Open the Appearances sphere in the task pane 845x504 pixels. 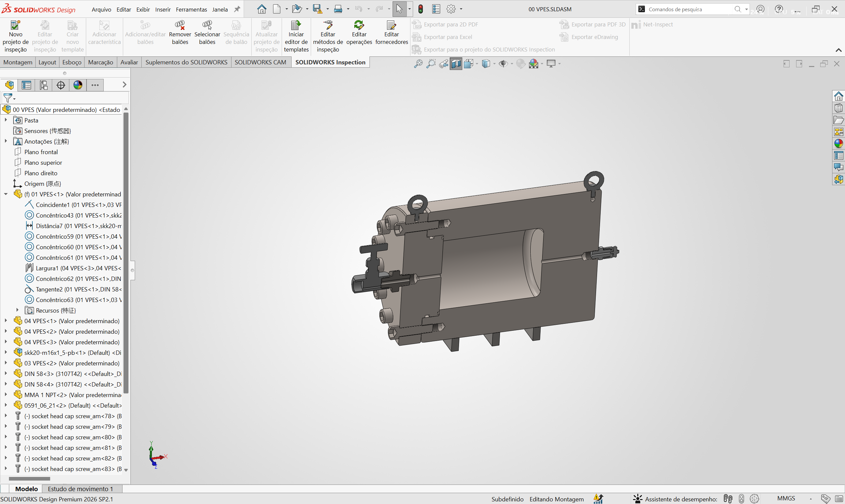pyautogui.click(x=838, y=144)
